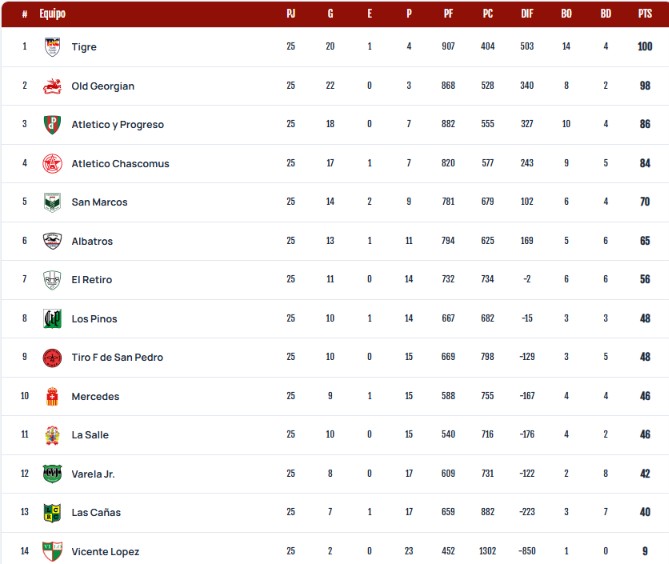Click Atletico y Progreso shield icon
The width and height of the screenshot is (669, 564).
pos(52,125)
